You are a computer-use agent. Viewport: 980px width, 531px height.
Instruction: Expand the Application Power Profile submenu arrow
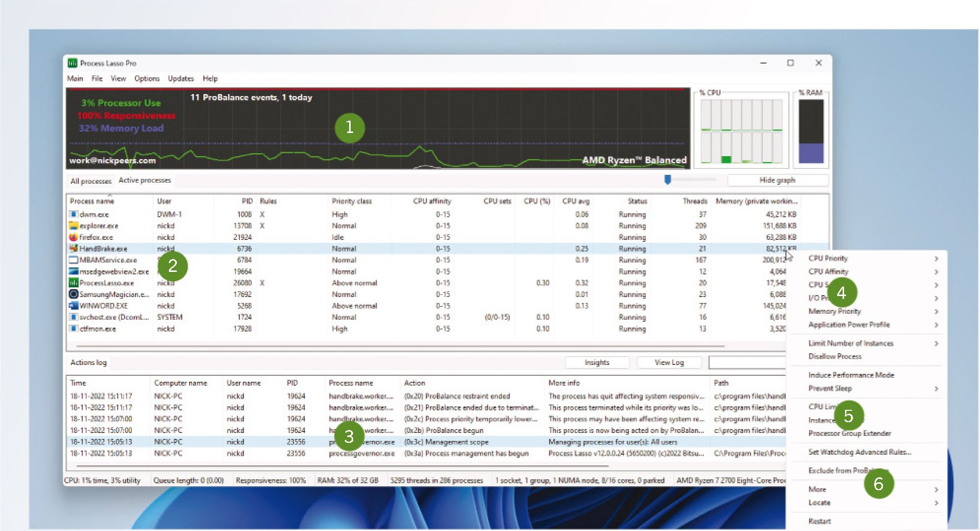pos(936,325)
